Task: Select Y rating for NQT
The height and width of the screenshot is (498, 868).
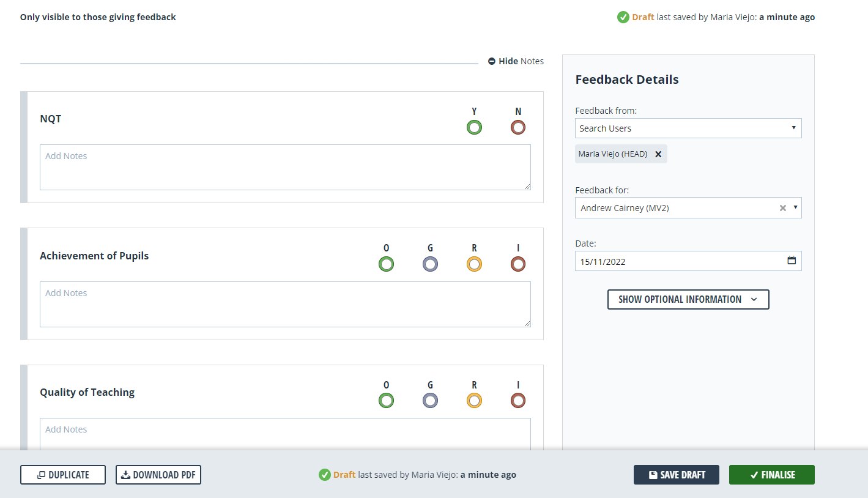Action: [x=474, y=127]
